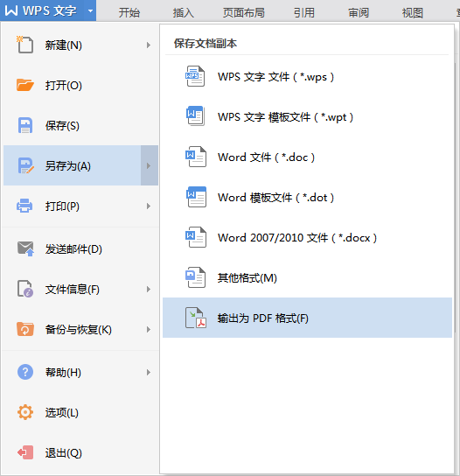This screenshot has height=476, width=460.
Task: Click the Word .doc file icon
Action: coord(196,157)
